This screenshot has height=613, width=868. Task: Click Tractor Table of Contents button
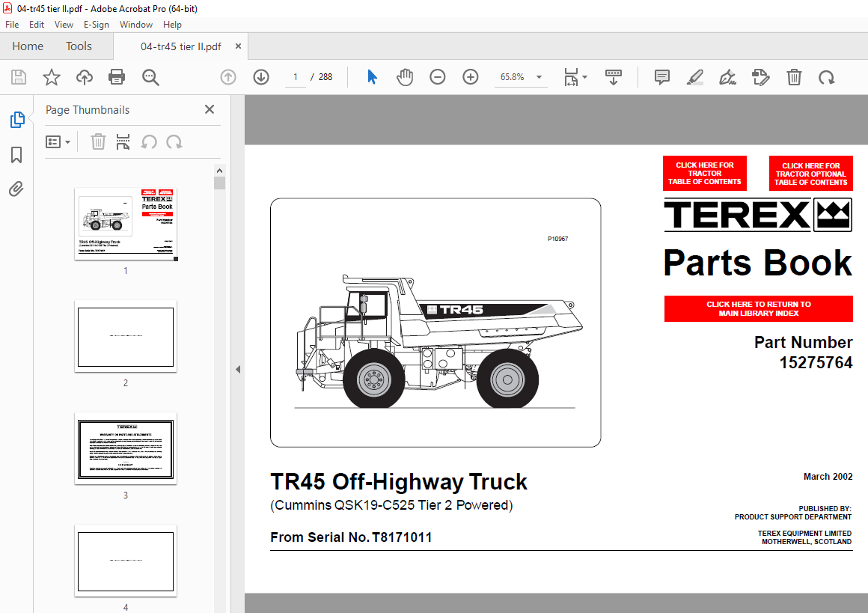pos(705,174)
